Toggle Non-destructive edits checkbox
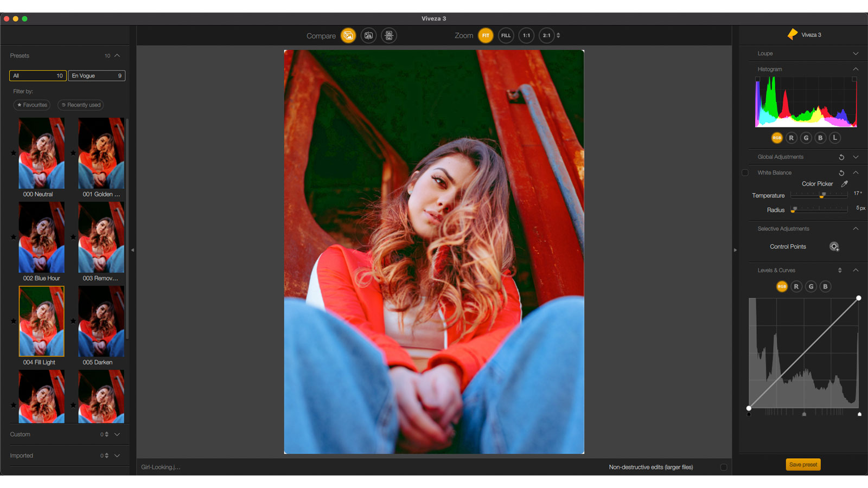The height and width of the screenshot is (488, 868). pos(723,467)
